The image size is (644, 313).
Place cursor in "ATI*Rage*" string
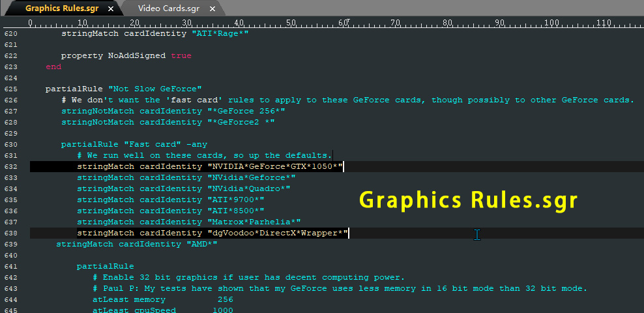220,33
